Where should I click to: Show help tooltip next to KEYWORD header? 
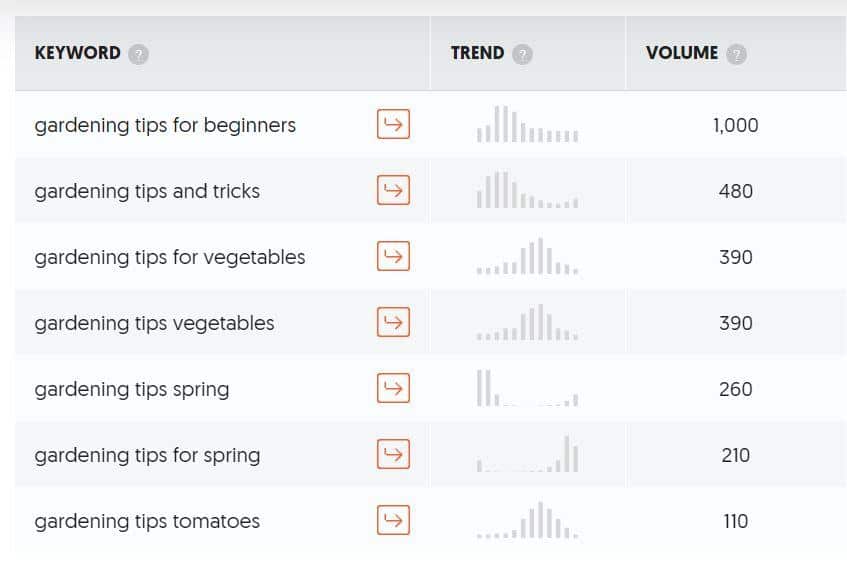[x=138, y=54]
